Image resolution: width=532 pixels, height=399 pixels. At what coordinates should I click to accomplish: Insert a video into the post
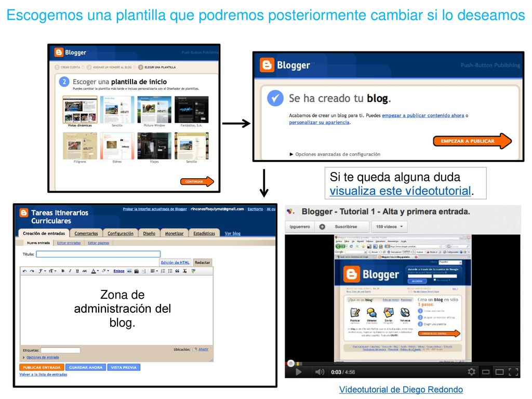pyautogui.click(x=137, y=271)
